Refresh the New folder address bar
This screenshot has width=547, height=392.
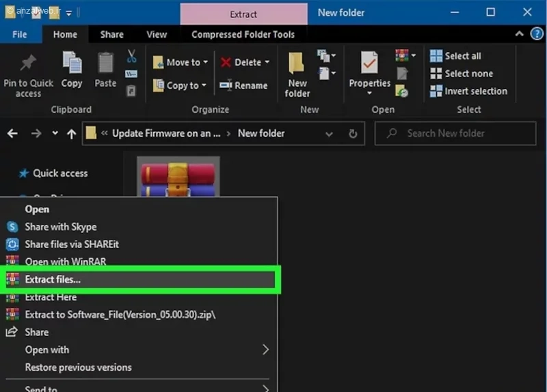(353, 134)
